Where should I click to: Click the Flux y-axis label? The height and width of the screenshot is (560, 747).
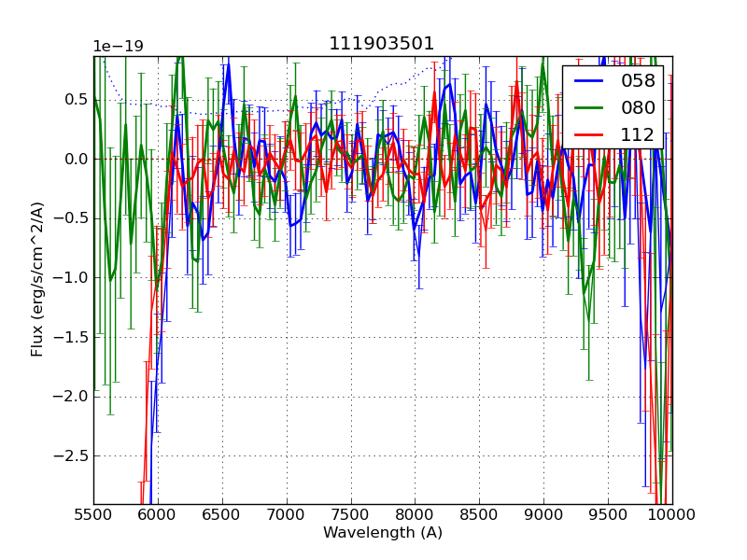click(x=37, y=280)
